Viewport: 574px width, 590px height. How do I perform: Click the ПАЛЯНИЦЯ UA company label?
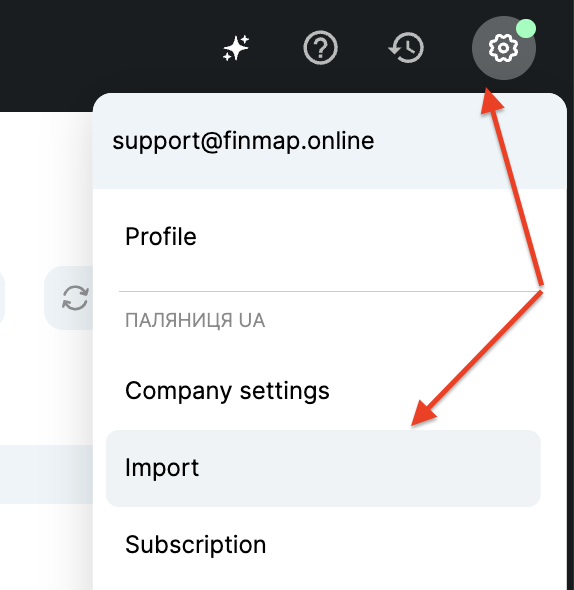pos(195,321)
